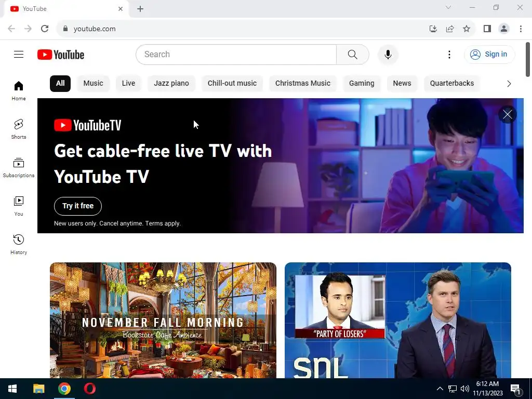Click the YouTubeTV logo in banner
This screenshot has height=399, width=532.
pos(87,125)
